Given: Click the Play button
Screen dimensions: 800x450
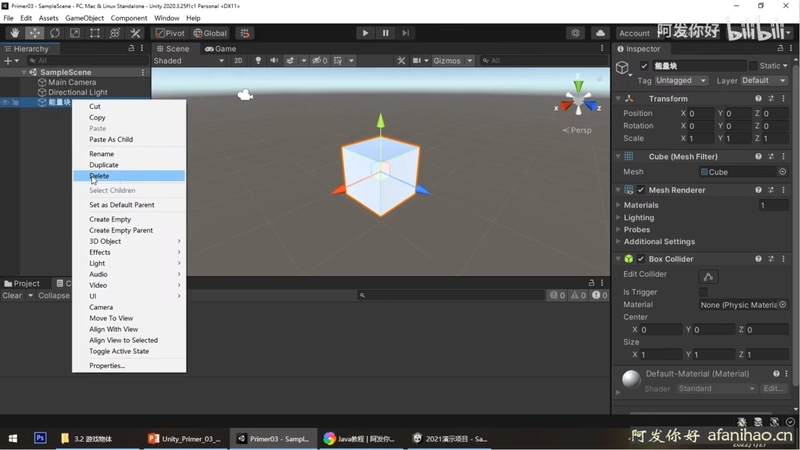Looking at the screenshot, I should click(365, 33).
